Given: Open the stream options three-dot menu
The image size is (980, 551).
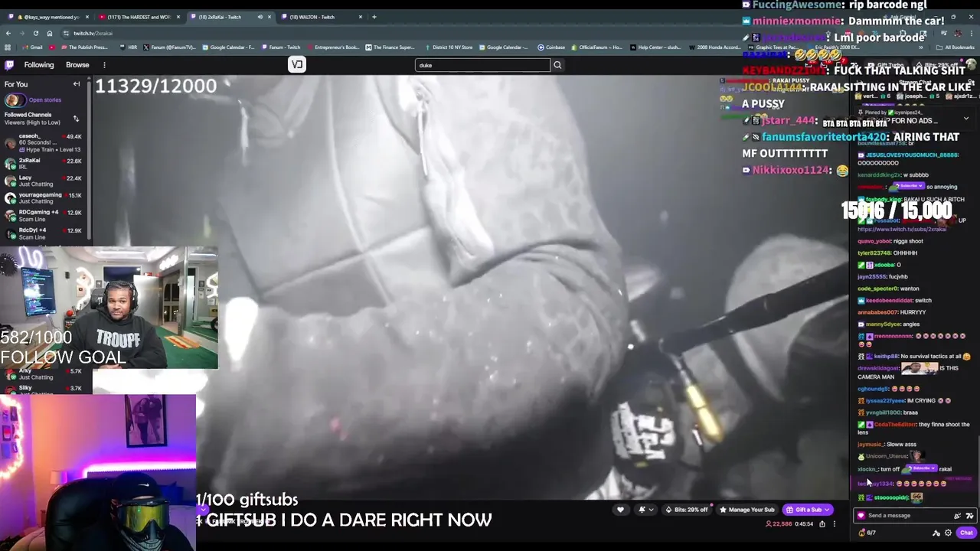Looking at the screenshot, I should [835, 524].
